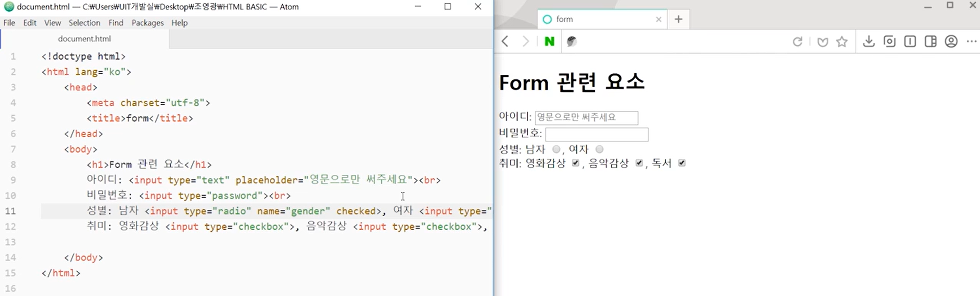Open the three-dot browser menu
The width and height of the screenshot is (980, 296).
972,41
